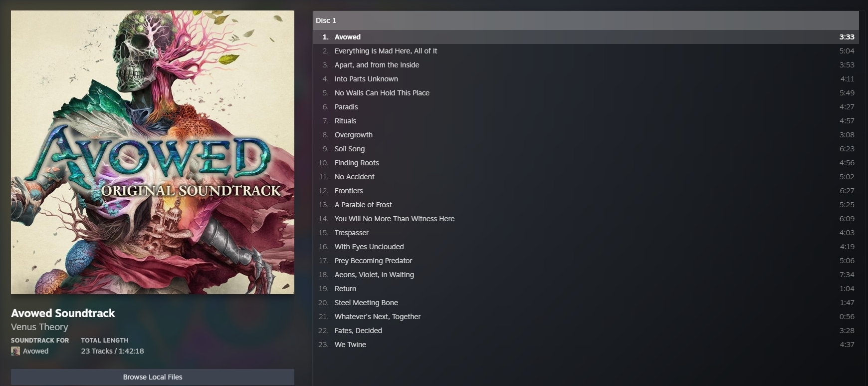The image size is (868, 386).
Task: Play No Walls Can Hold This Place
Action: [x=586, y=93]
